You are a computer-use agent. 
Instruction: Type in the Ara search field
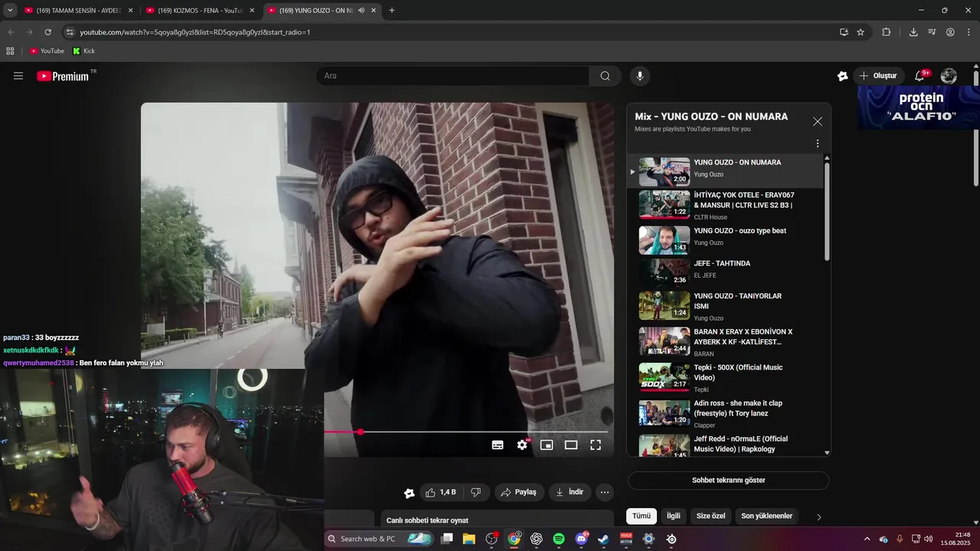point(452,76)
